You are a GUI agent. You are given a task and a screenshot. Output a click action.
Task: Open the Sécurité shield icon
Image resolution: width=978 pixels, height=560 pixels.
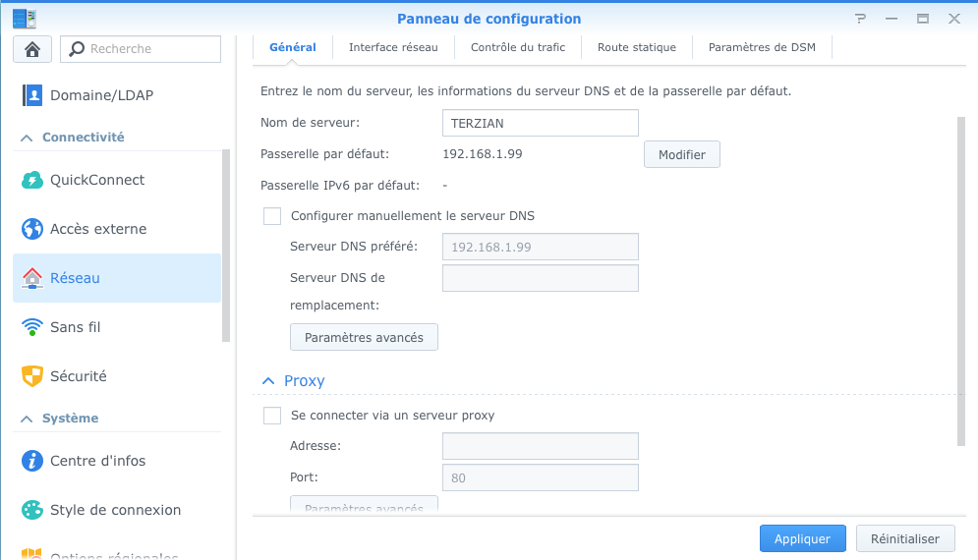click(x=33, y=376)
